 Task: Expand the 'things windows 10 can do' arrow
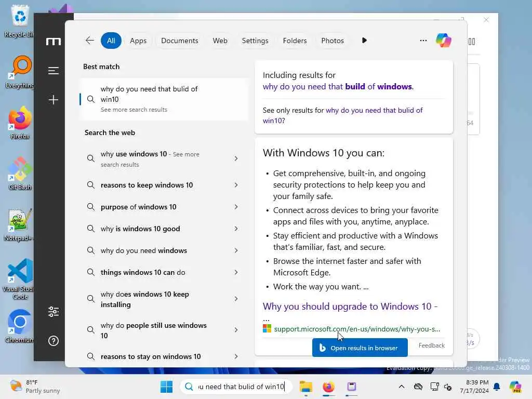(236, 272)
